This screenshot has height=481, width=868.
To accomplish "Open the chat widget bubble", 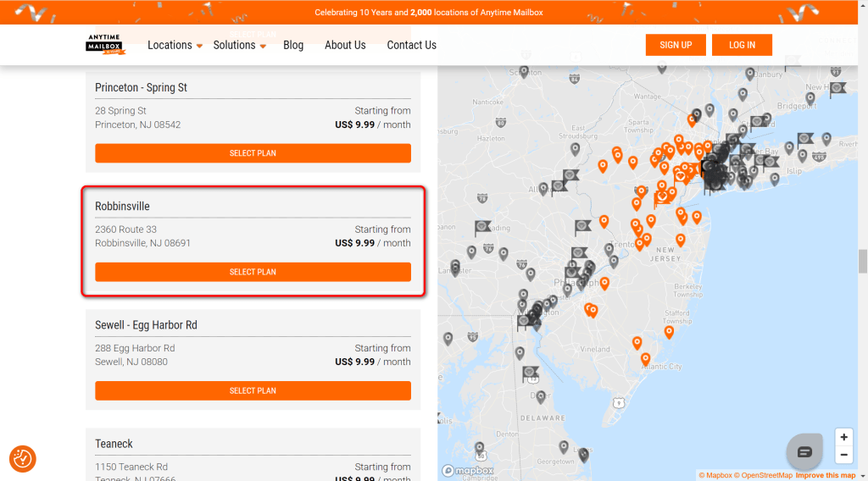I will [x=804, y=451].
